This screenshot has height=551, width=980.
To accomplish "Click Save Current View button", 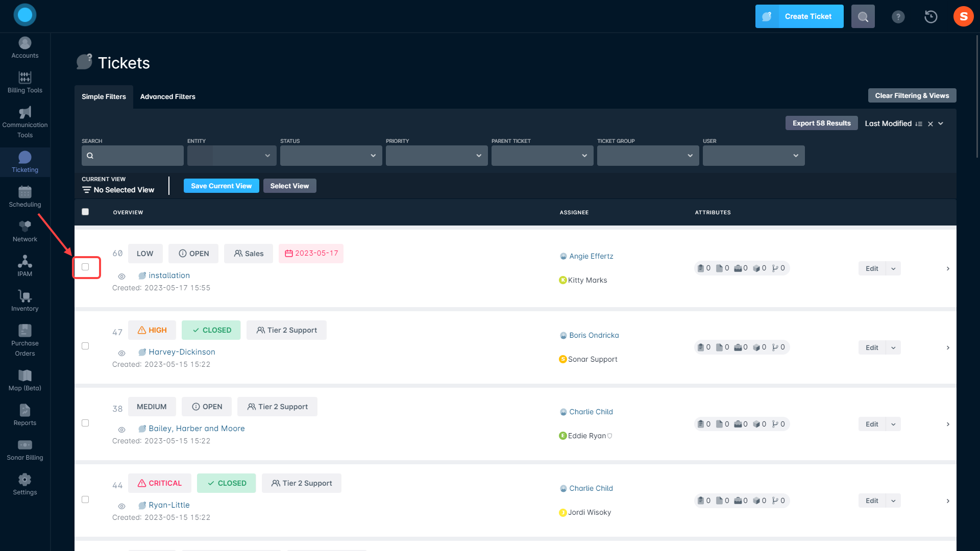I will coord(221,186).
